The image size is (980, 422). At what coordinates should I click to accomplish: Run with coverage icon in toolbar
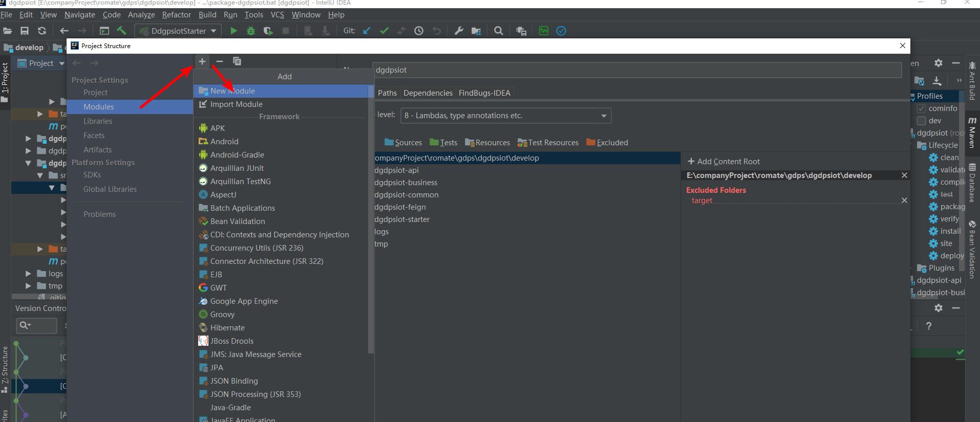pos(268,31)
